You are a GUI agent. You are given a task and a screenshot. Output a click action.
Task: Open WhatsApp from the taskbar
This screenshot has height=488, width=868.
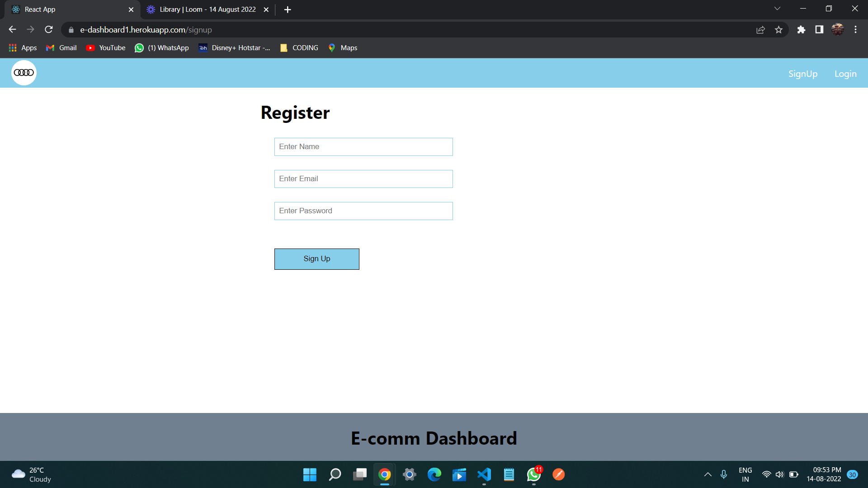coord(533,474)
